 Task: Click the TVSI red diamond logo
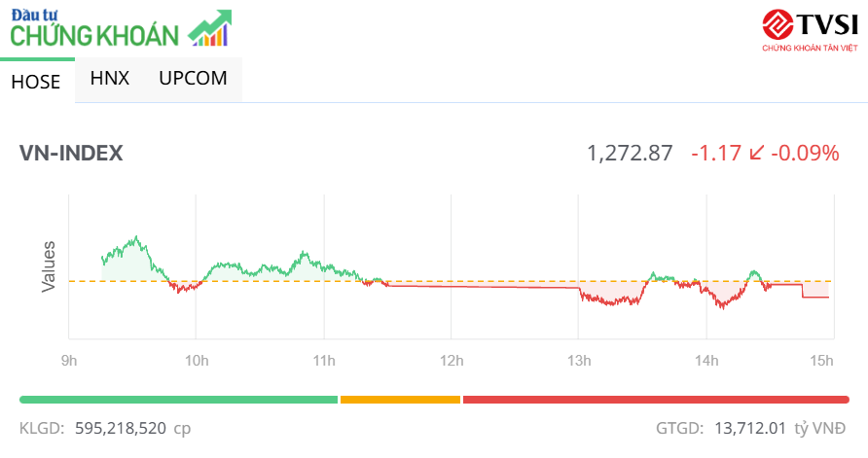(x=778, y=23)
